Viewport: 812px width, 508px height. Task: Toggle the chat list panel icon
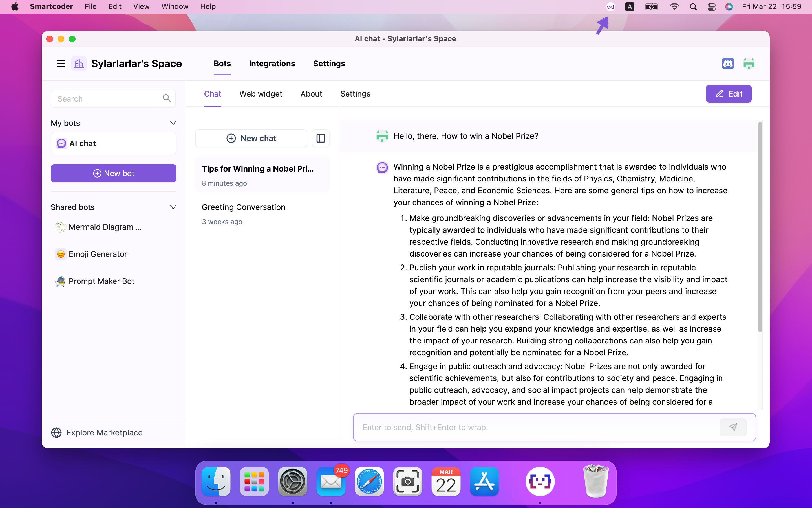coord(321,138)
